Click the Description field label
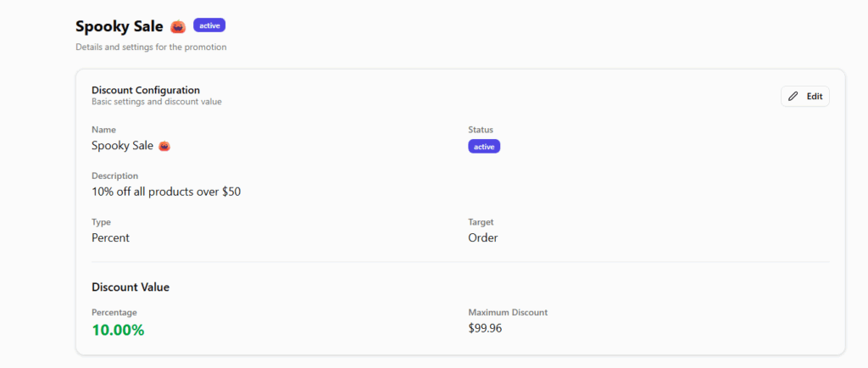Viewport: 868px width, 368px height. [x=114, y=176]
